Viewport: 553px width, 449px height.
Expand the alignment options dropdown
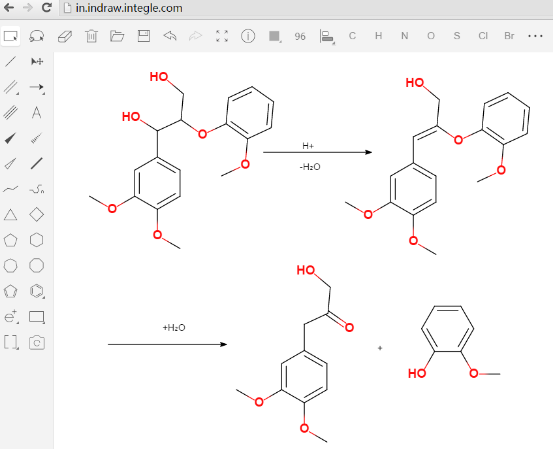327,37
